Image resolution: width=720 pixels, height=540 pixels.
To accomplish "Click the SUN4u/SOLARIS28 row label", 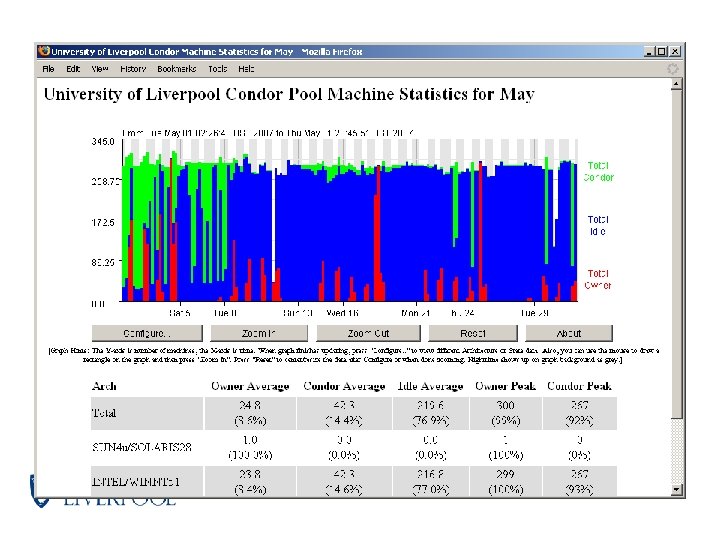I will [142, 447].
